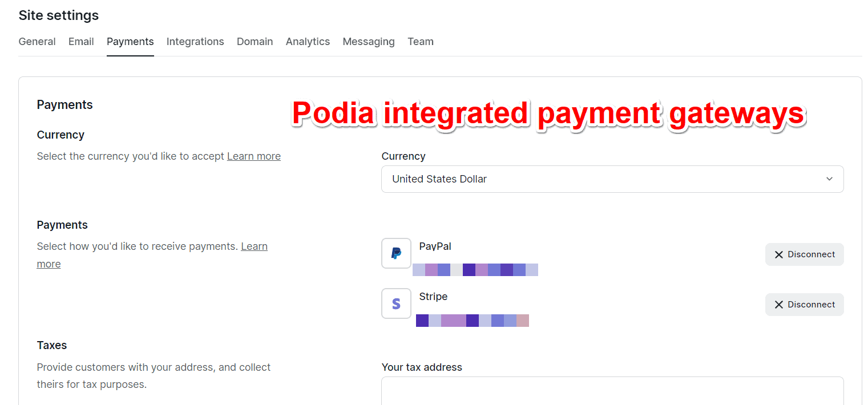The image size is (868, 405).
Task: Go to the General settings tab
Action: point(37,41)
